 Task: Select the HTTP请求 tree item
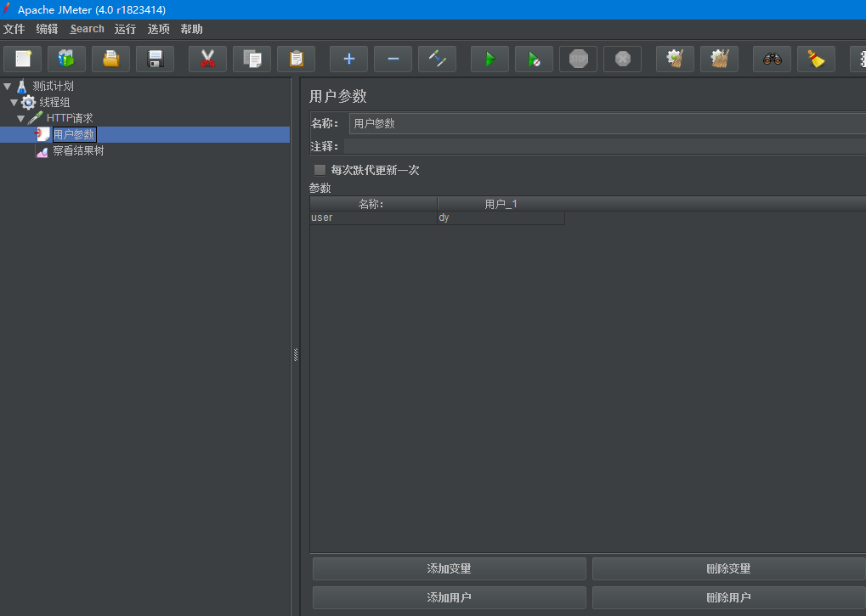70,118
